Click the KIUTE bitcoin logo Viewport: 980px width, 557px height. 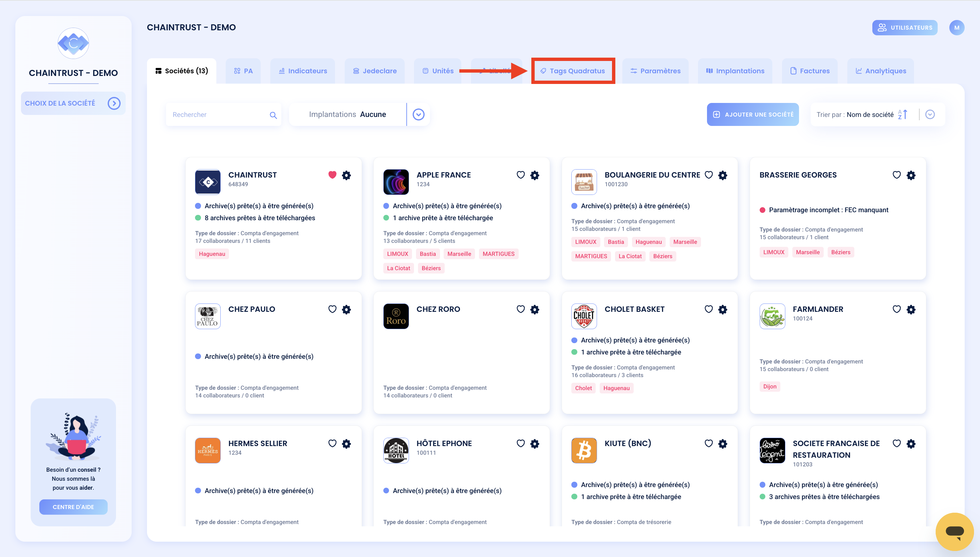point(584,451)
